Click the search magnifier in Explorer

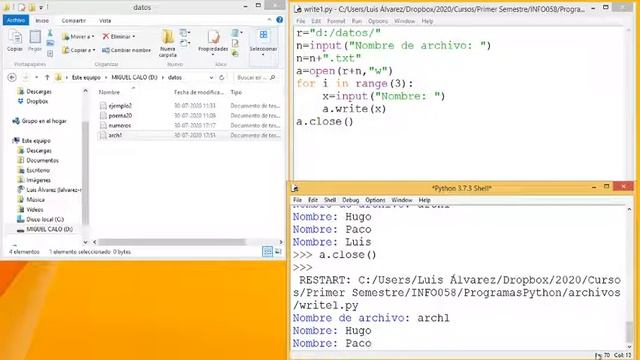click(273, 78)
